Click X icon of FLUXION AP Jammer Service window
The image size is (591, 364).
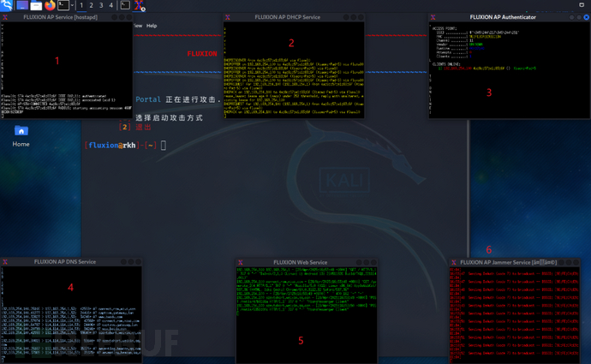pos(454,262)
